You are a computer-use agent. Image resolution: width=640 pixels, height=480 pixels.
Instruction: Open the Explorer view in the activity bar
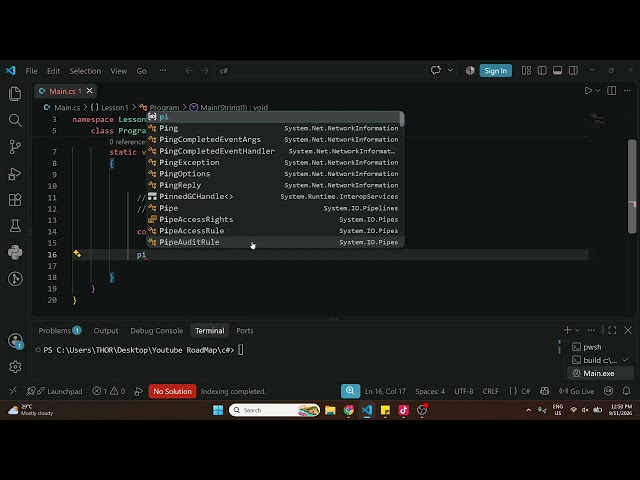click(15, 93)
